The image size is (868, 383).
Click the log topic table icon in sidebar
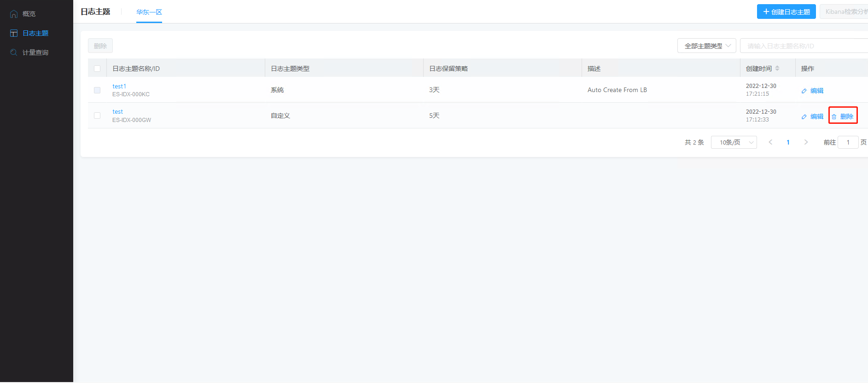(x=14, y=33)
